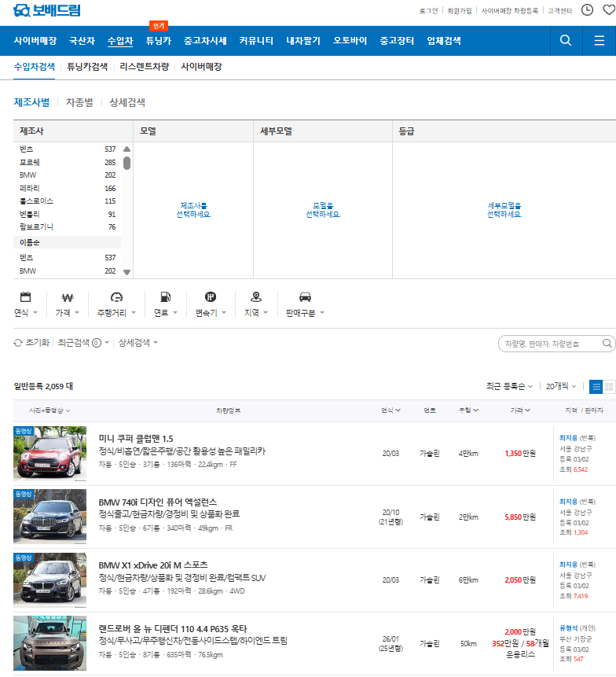Click the 고객센터 link

(560, 11)
